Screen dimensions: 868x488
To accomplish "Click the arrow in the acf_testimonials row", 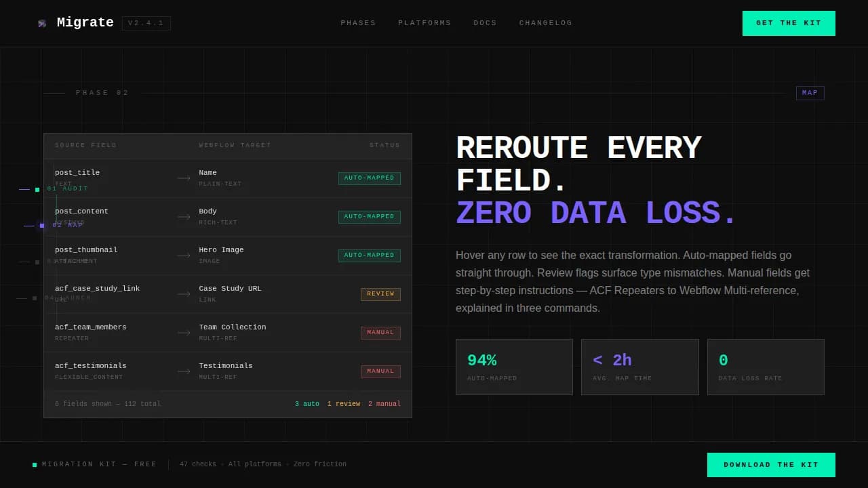I will (x=184, y=371).
